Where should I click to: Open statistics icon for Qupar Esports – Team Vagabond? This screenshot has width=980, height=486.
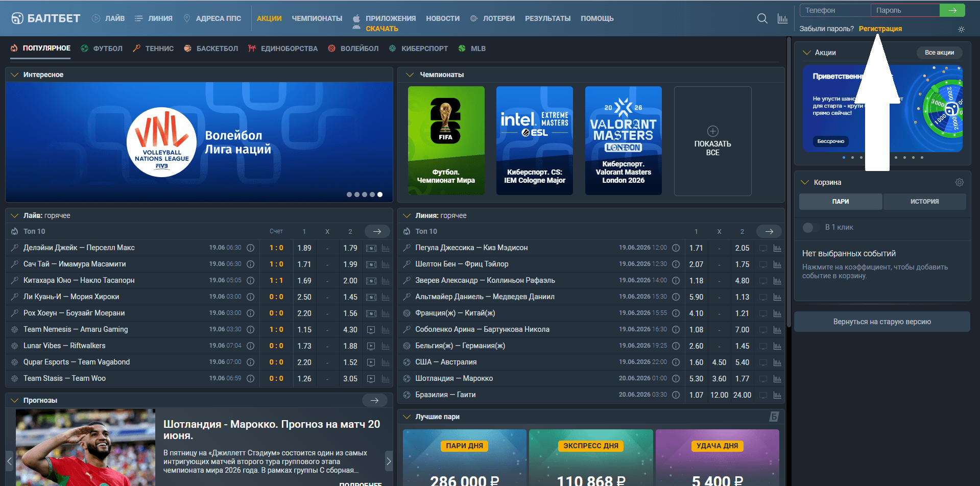[386, 362]
